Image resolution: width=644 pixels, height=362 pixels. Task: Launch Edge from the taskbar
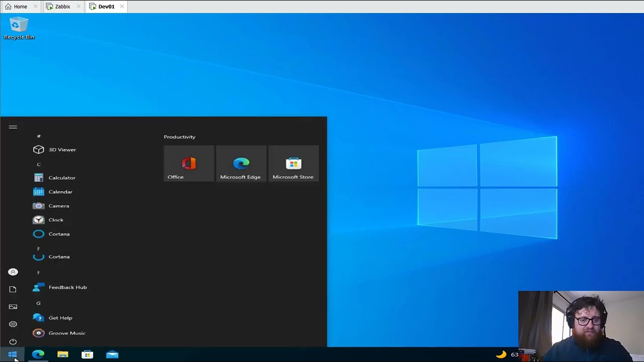click(38, 354)
